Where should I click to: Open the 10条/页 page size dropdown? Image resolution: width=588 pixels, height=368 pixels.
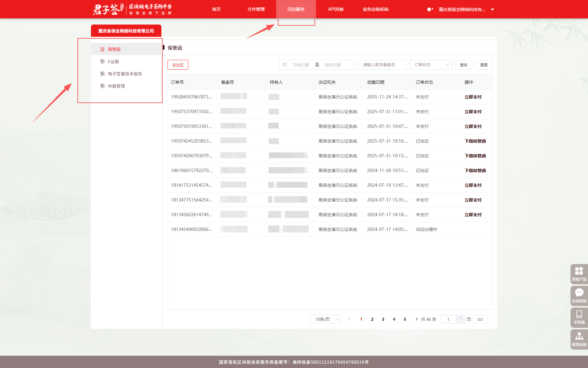(325, 319)
